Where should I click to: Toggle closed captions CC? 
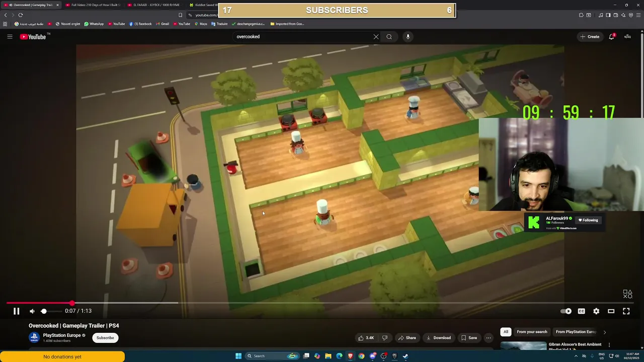pyautogui.click(x=581, y=311)
